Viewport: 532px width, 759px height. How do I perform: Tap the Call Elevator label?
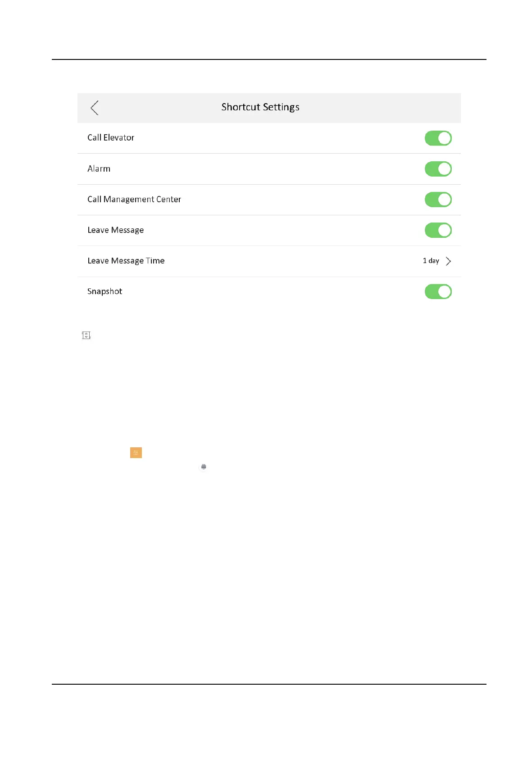point(111,138)
